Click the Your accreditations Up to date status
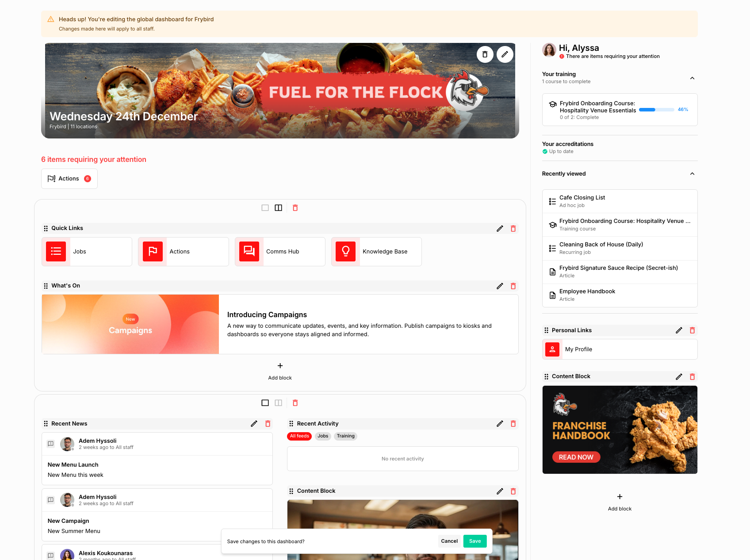This screenshot has width=750, height=560. (x=558, y=152)
